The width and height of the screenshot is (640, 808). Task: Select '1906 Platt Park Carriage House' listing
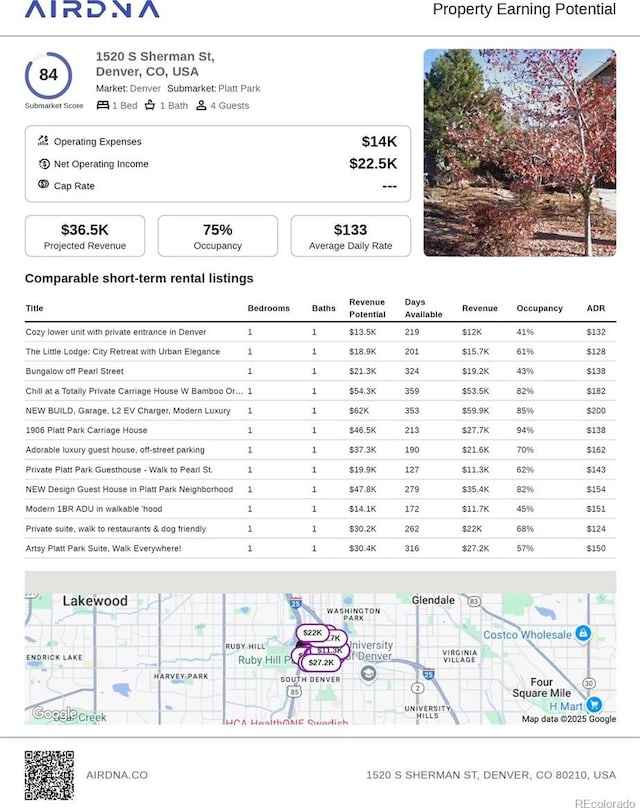(321, 430)
